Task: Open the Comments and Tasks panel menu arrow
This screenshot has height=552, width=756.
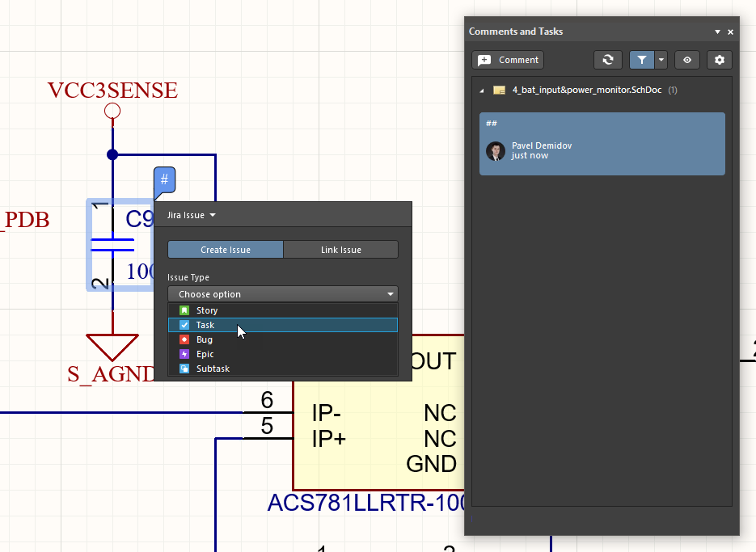Action: (717, 32)
